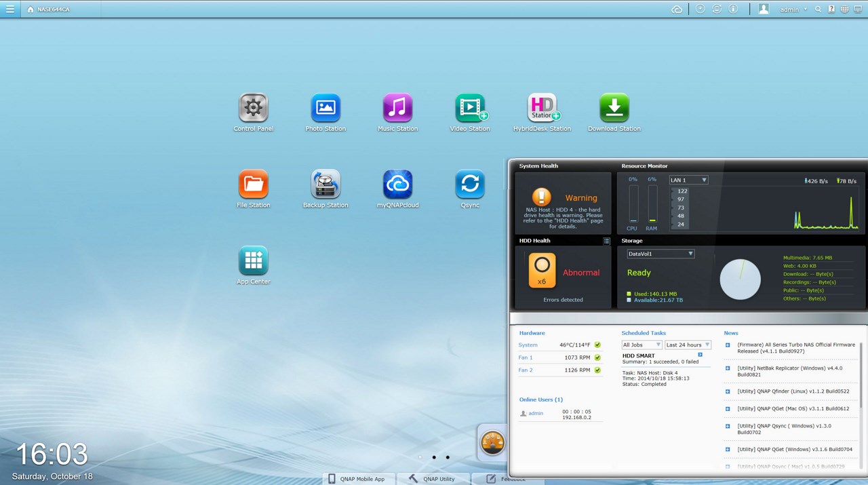
Task: Open the DataVol1 volume dropdown
Action: pyautogui.click(x=660, y=254)
